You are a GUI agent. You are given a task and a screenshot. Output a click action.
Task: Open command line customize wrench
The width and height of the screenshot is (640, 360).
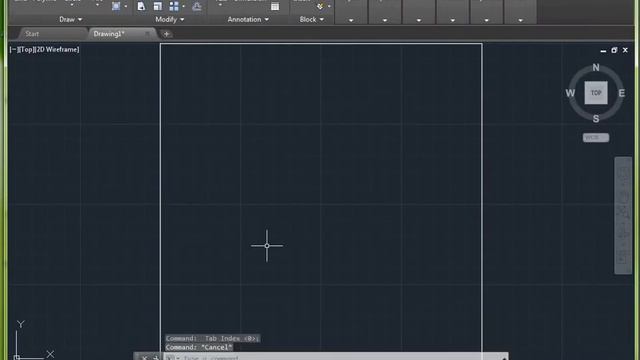156,358
